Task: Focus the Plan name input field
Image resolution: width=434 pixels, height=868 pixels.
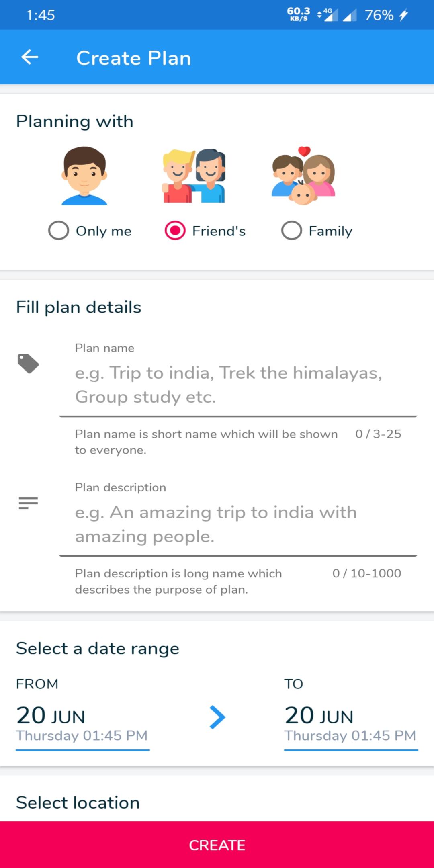Action: coord(237,385)
